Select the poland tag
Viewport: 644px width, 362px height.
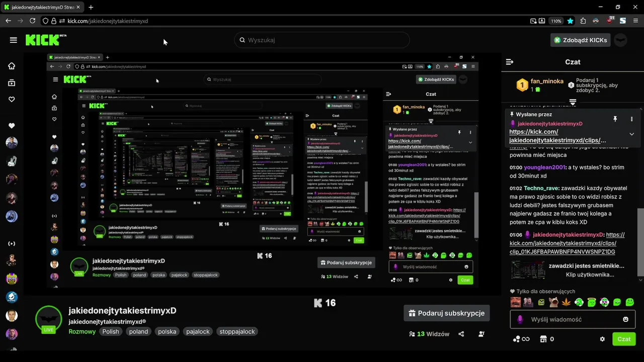pos(138,331)
